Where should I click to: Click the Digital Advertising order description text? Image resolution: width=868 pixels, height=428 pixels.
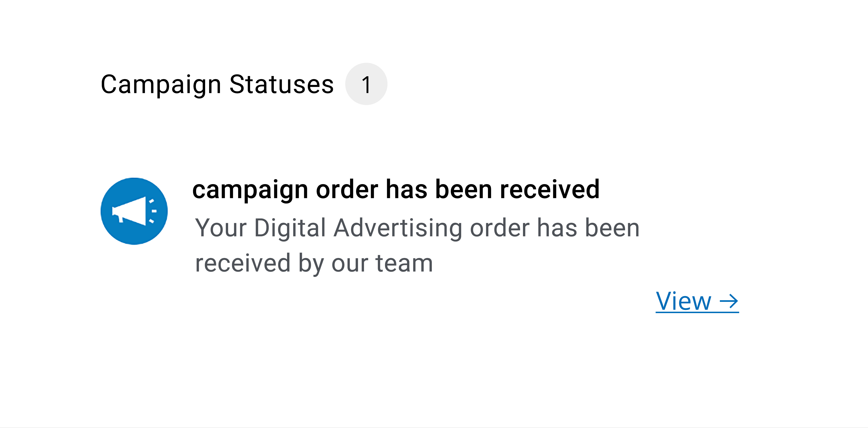(x=417, y=245)
